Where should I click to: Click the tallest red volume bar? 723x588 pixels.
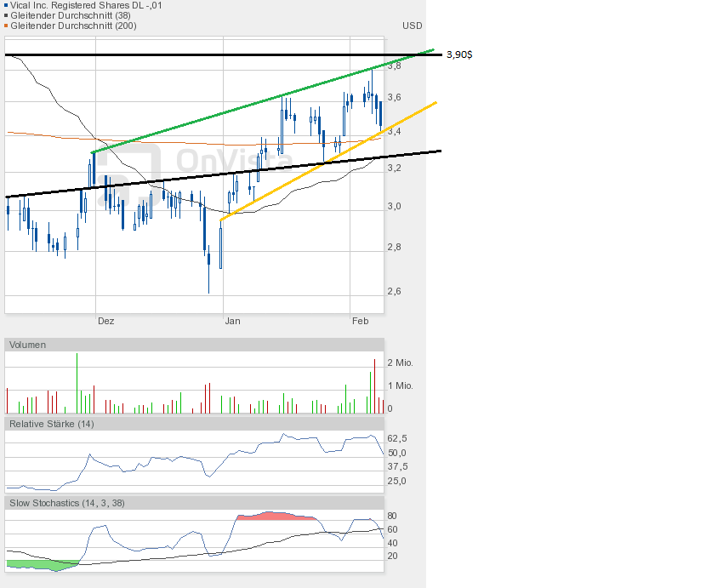click(x=373, y=387)
